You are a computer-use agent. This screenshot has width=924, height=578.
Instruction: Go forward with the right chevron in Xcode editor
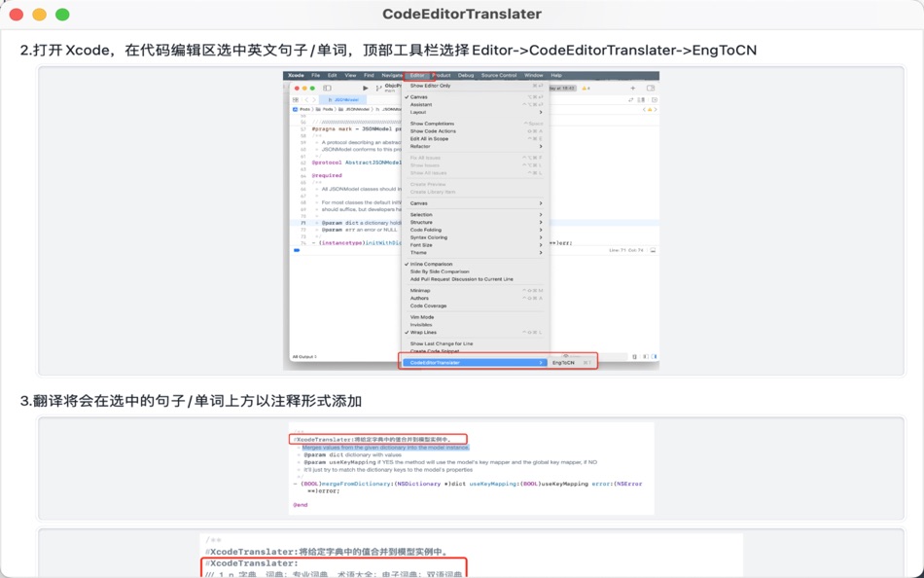[315, 99]
